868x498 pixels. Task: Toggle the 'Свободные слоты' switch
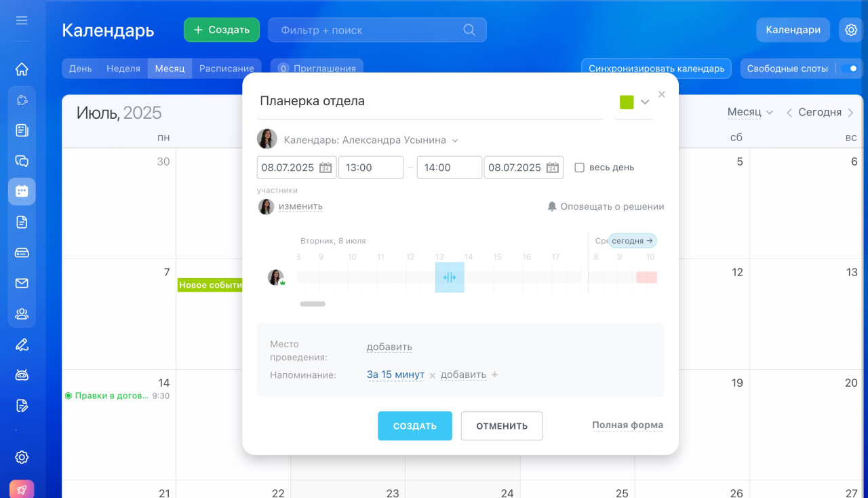pyautogui.click(x=849, y=69)
